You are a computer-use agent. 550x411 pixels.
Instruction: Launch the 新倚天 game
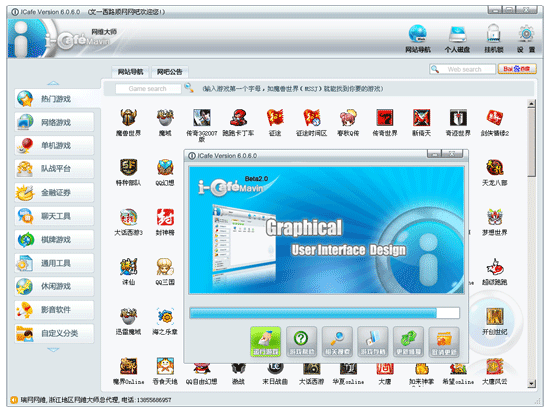(x=421, y=117)
